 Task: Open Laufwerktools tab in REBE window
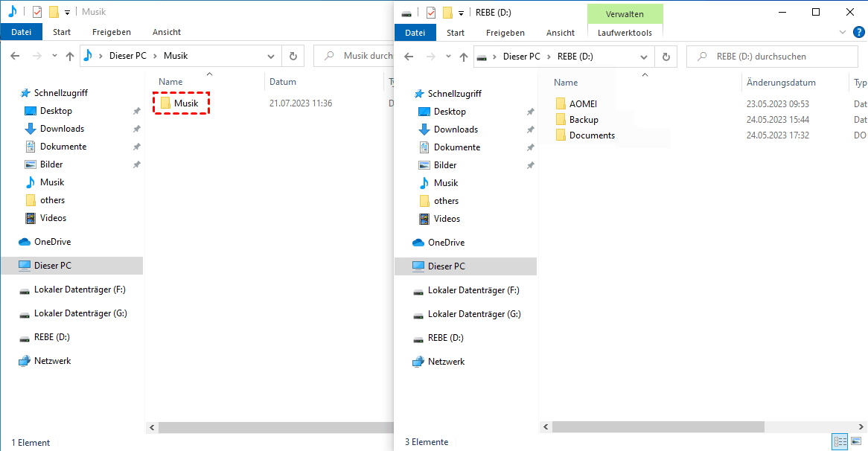[625, 33]
